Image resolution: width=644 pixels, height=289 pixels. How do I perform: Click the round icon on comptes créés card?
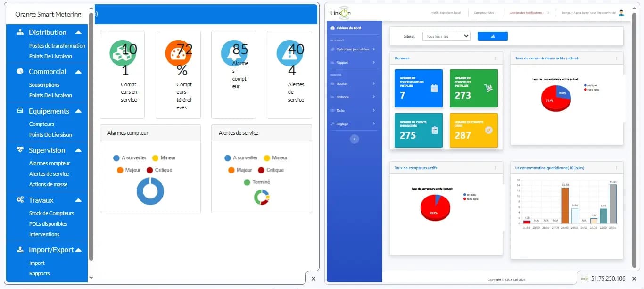(x=488, y=130)
